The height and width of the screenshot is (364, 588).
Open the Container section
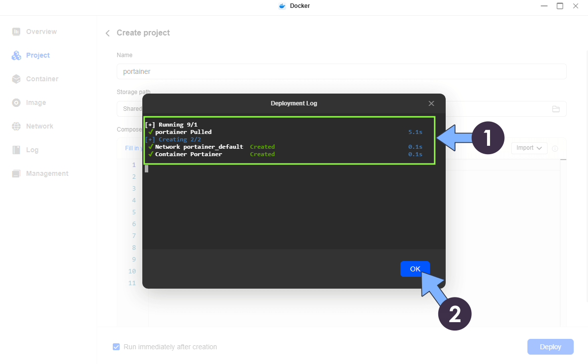coord(41,79)
